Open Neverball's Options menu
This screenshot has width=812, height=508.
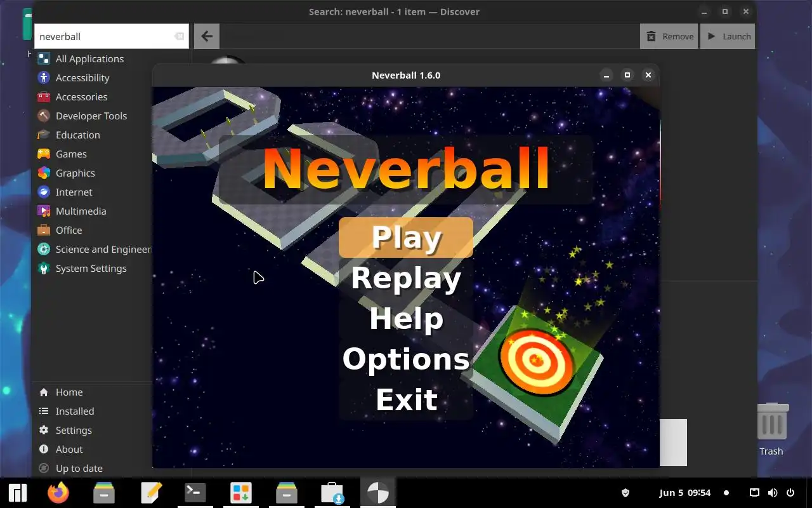(406, 359)
